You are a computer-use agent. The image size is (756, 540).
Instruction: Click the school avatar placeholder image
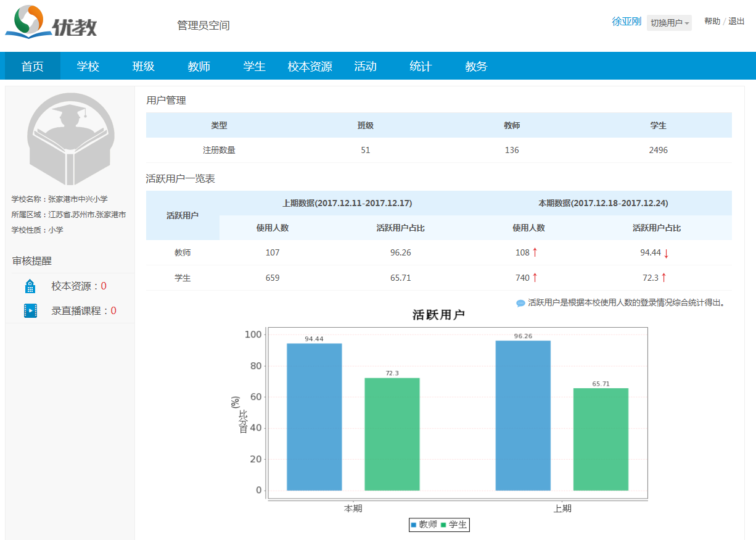coord(71,139)
